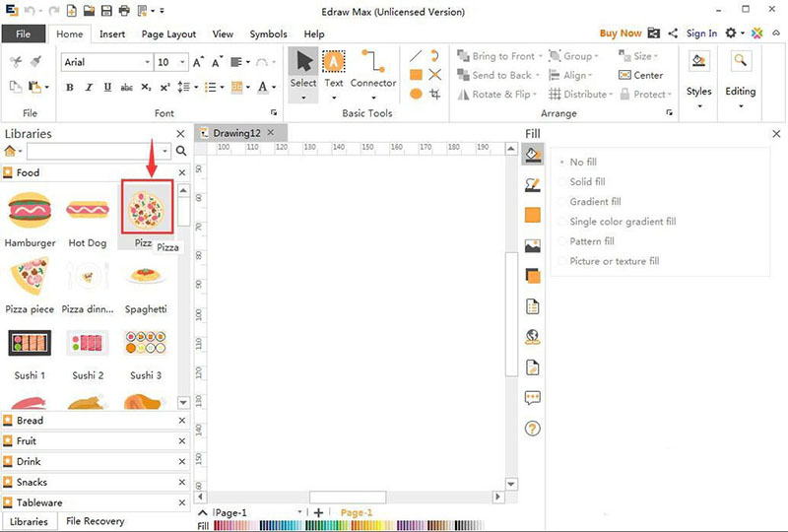The height and width of the screenshot is (532, 788).
Task: Select the Connector tool
Action: click(x=373, y=70)
